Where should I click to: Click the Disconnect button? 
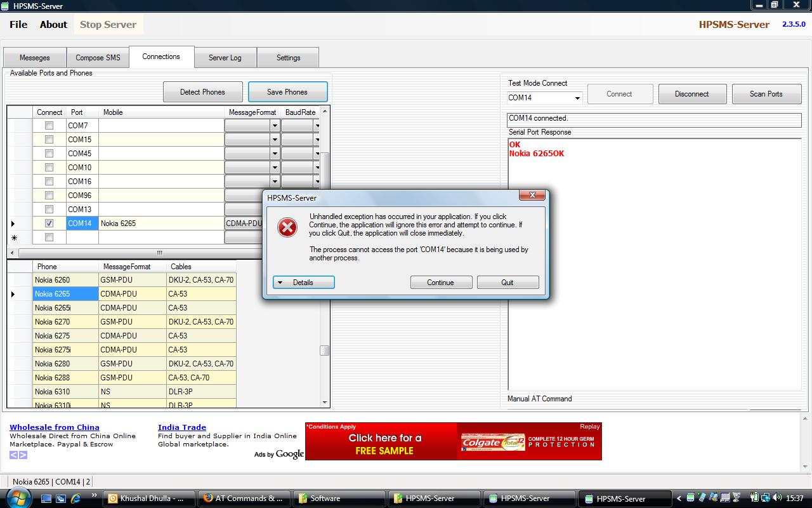tap(691, 94)
